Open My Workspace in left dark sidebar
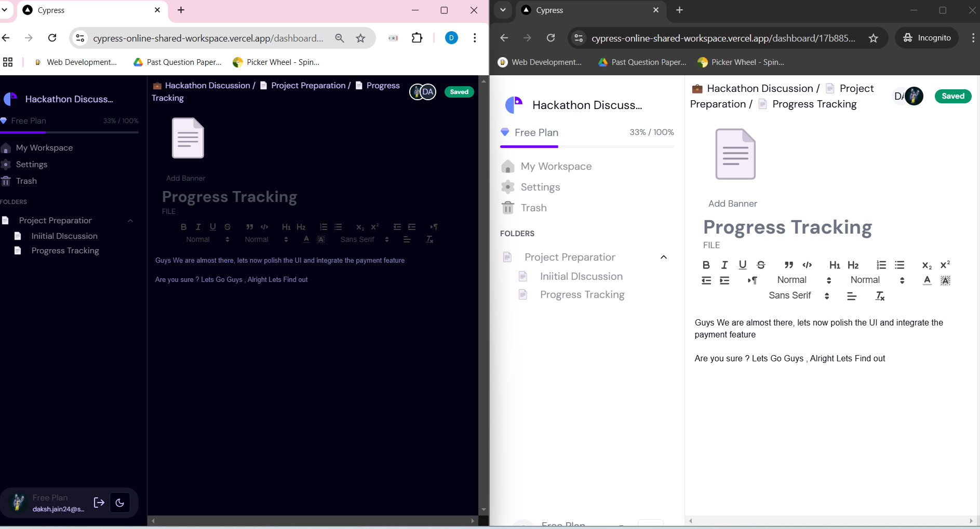This screenshot has width=980, height=529. [x=37, y=148]
